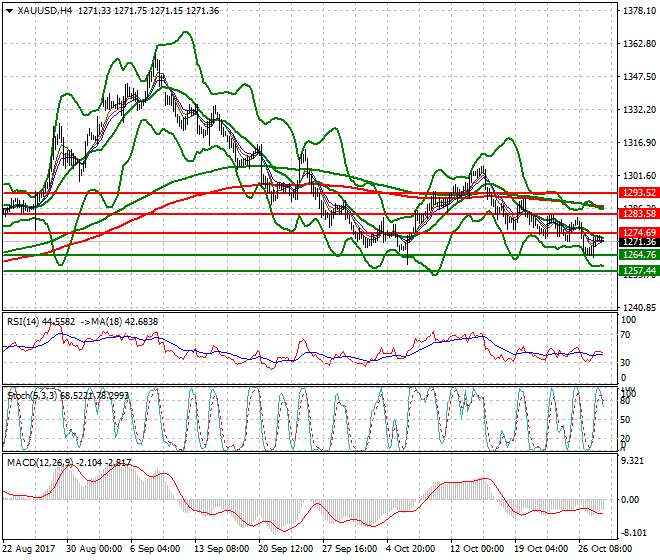
Task: Click the 1362.80 price scale value
Action: coord(639,44)
